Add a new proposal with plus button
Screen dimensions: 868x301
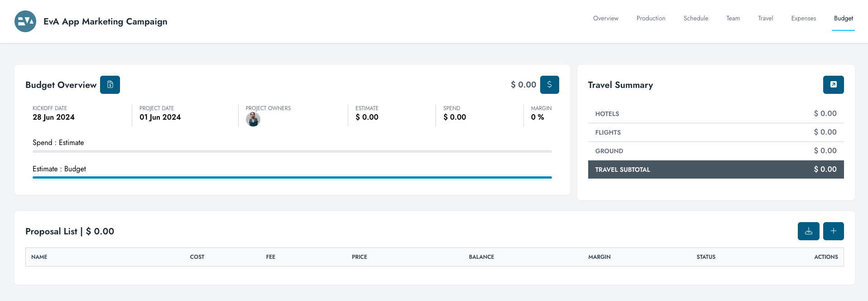coord(833,231)
